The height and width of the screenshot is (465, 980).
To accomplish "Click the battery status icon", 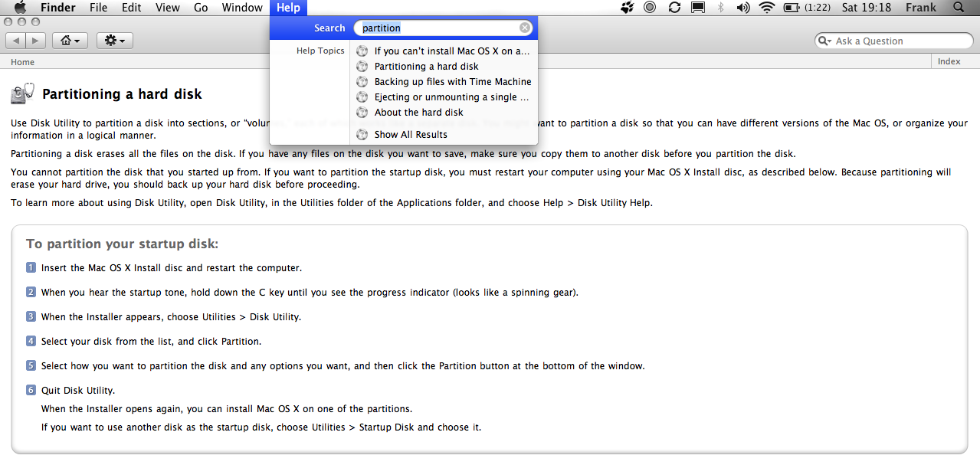I will [792, 8].
